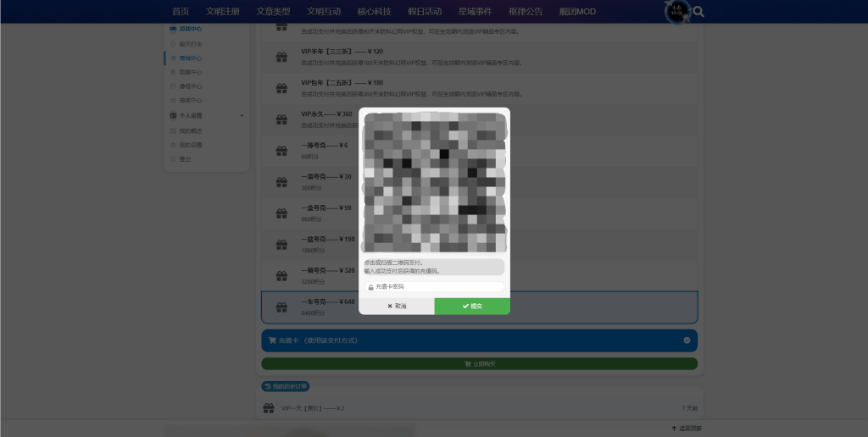Open 文明注册 in the top navigation
868x437 pixels.
pyautogui.click(x=223, y=12)
